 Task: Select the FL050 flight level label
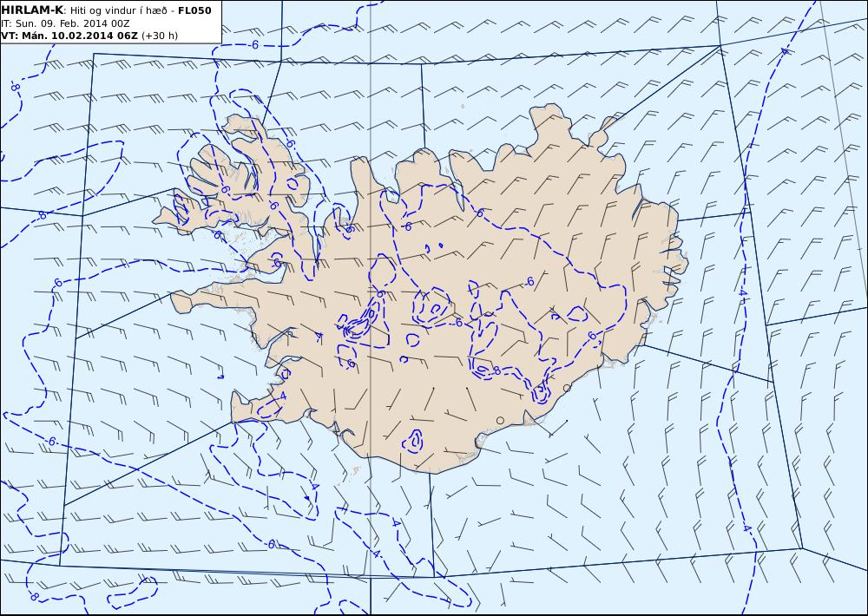point(194,10)
